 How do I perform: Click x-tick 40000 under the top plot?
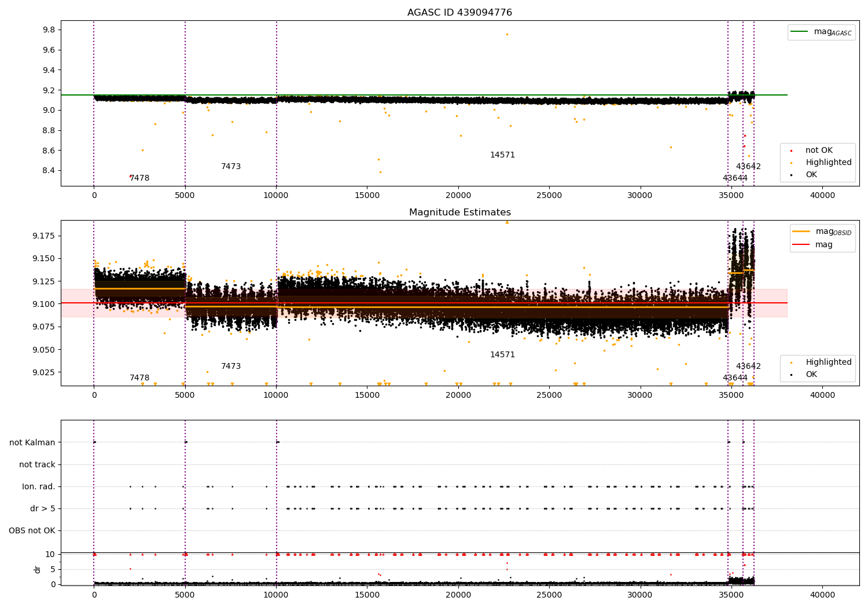point(822,196)
